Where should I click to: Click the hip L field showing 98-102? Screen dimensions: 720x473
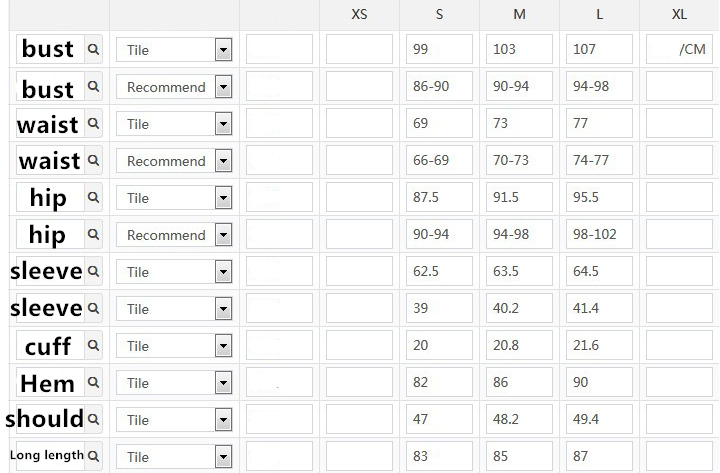pos(599,234)
